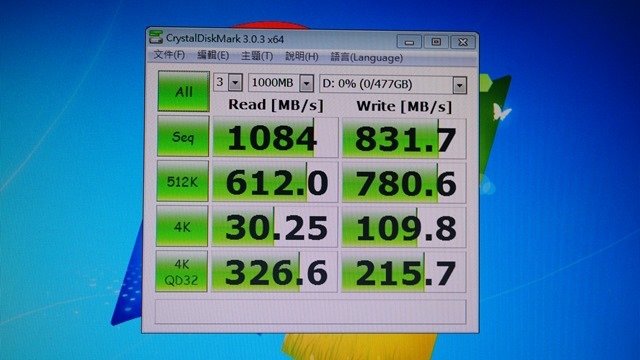Screen dimensions: 640x360
Task: Start the 4K QD32 test
Action: (x=181, y=271)
